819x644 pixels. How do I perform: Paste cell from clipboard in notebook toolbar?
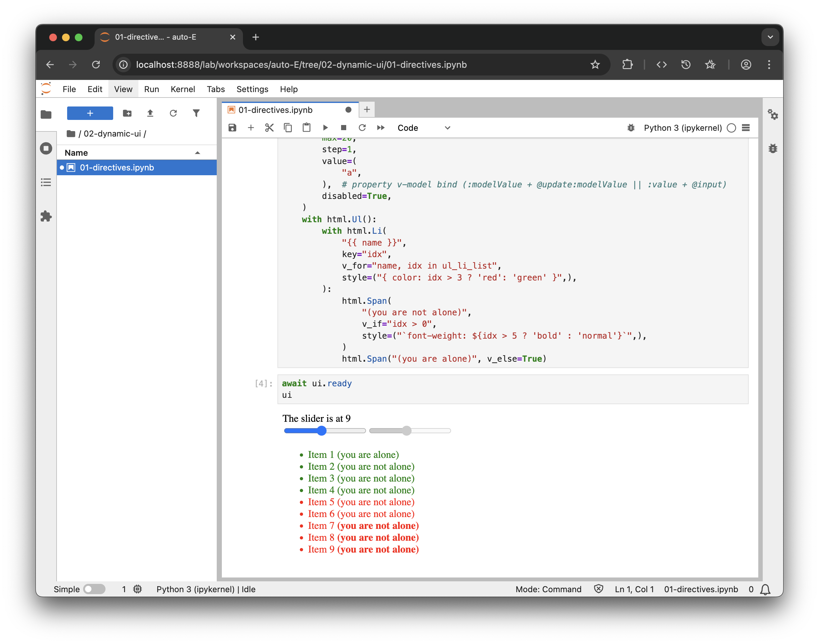point(307,128)
